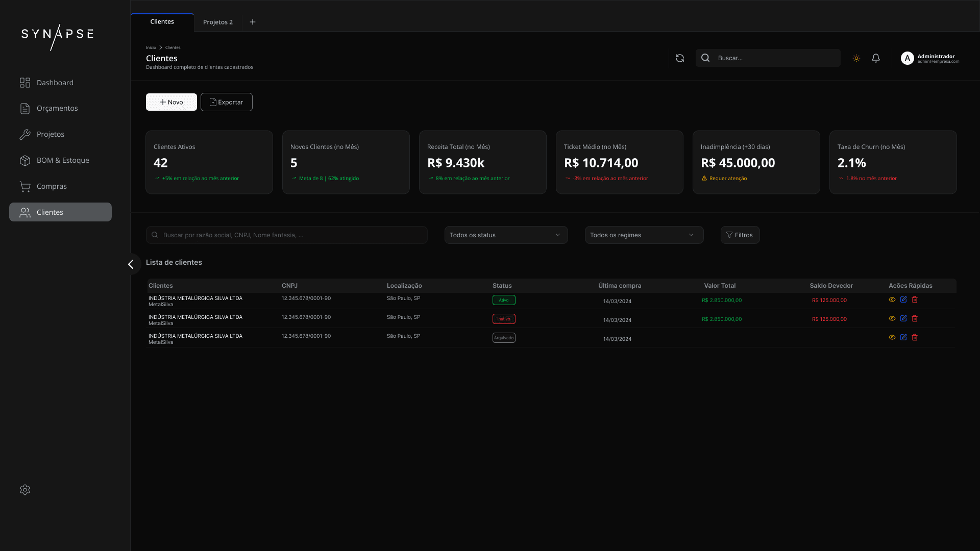Screen dimensions: 980x551
Task: Open the notifications bell
Action: coord(876,58)
